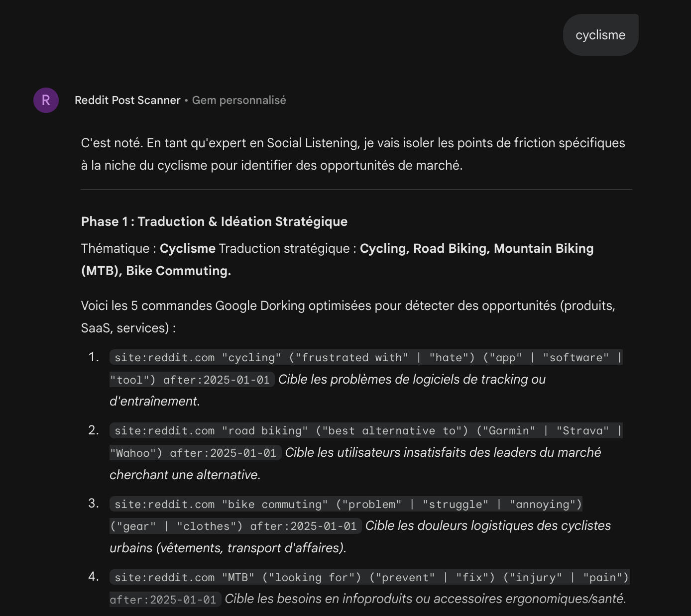The image size is (691, 616).
Task: Click the Phase 1 Traduction & Idéation heading
Action: 214,222
